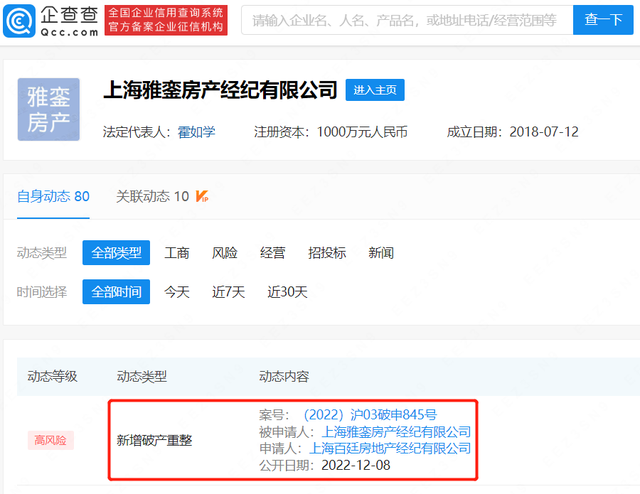This screenshot has height=494, width=640.
Task: Filter dynamics by 风险
Action: (x=224, y=253)
